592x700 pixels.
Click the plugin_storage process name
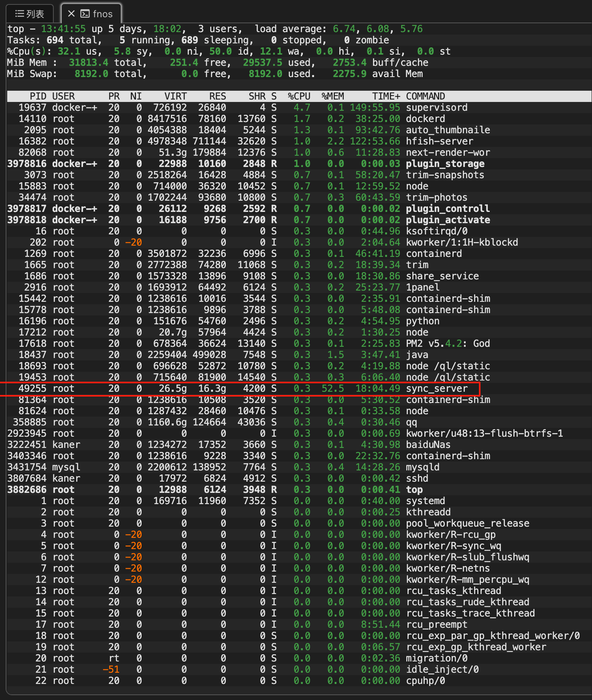click(x=445, y=164)
